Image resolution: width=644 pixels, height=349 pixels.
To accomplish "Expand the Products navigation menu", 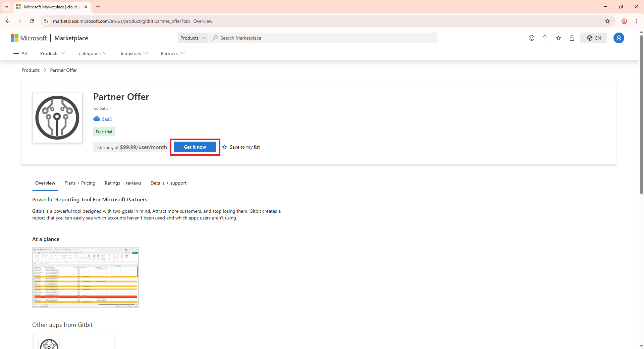I will tap(53, 53).
